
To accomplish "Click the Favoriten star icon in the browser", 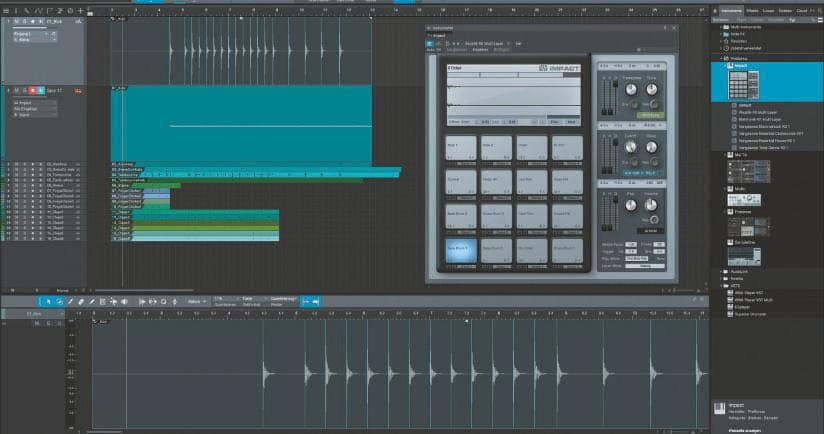I will coord(726,41).
